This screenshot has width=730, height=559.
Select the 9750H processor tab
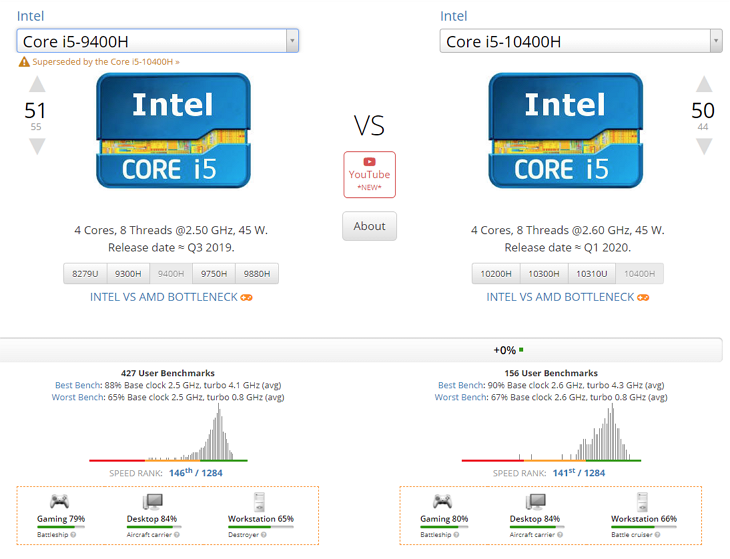click(x=213, y=274)
